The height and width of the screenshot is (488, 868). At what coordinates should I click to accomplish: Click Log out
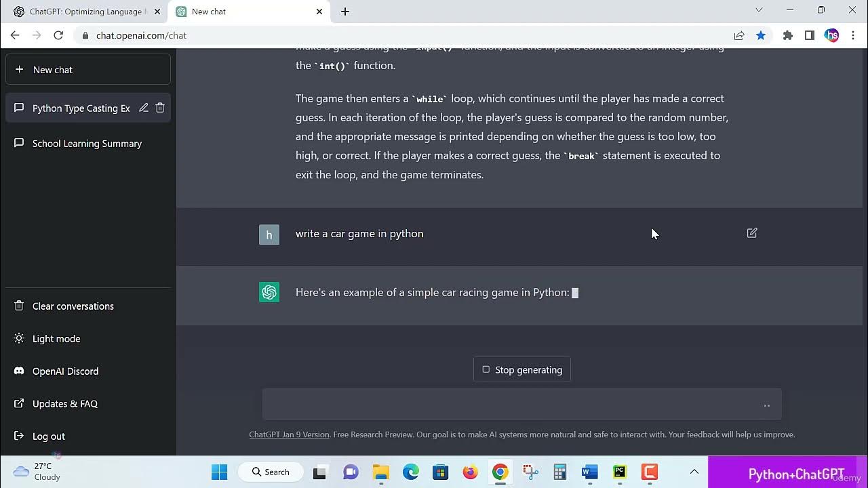click(88, 436)
